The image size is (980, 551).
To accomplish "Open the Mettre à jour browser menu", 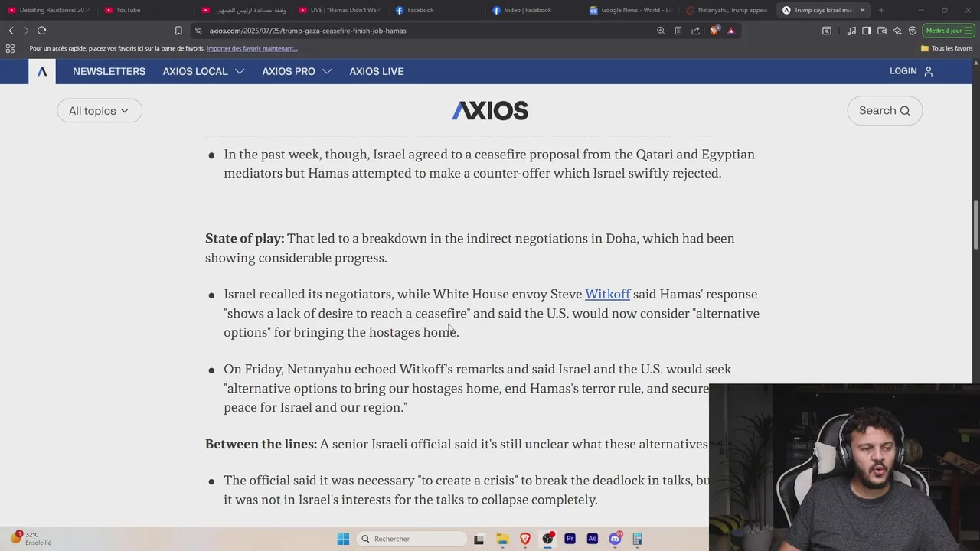I will tap(948, 31).
